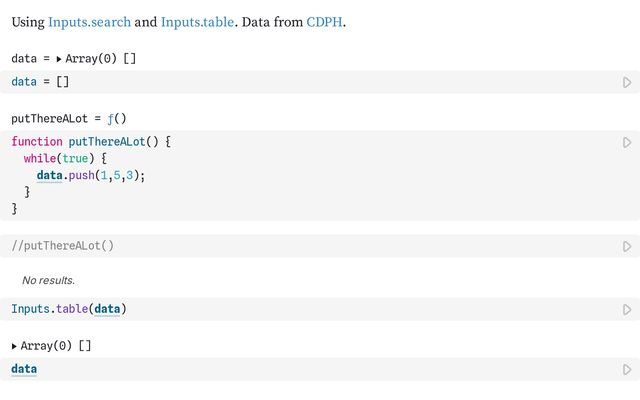
Task: Click the //putThereALot() comment text
Action: pyautogui.click(x=62, y=246)
